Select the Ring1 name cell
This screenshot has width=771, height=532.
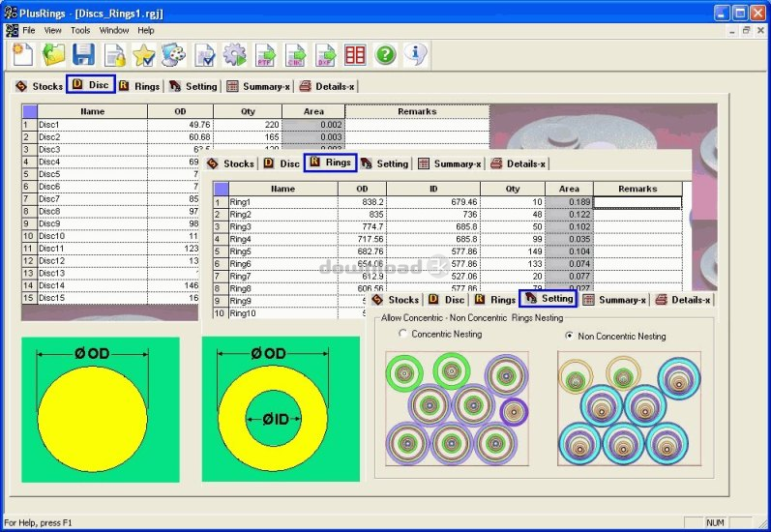[x=283, y=202]
